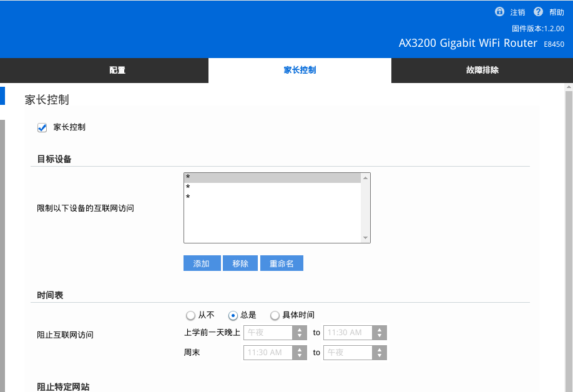Open the 帮助 help link
Viewport: 573px width, 392px height.
point(557,12)
